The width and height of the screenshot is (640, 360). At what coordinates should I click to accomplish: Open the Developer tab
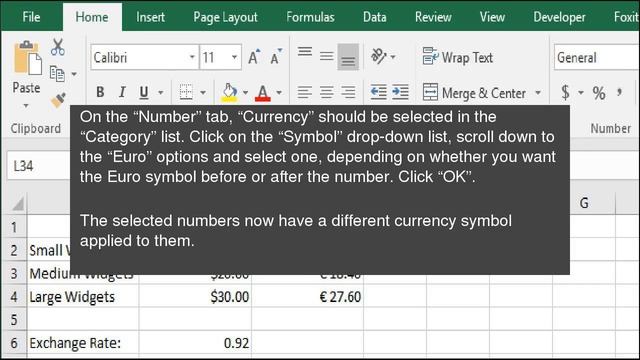559,17
